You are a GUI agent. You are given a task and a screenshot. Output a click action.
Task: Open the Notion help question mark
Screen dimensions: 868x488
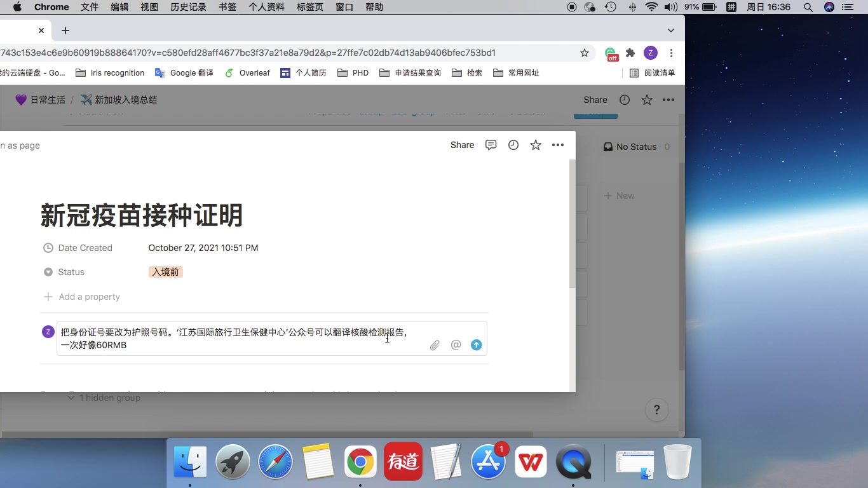point(657,410)
